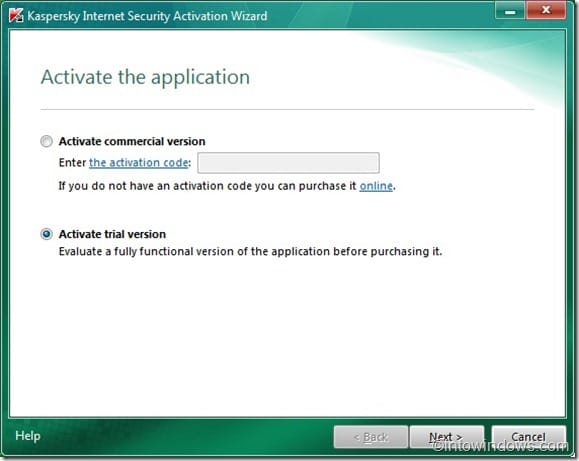
Task: Open Help at the bottom left
Action: (x=28, y=436)
